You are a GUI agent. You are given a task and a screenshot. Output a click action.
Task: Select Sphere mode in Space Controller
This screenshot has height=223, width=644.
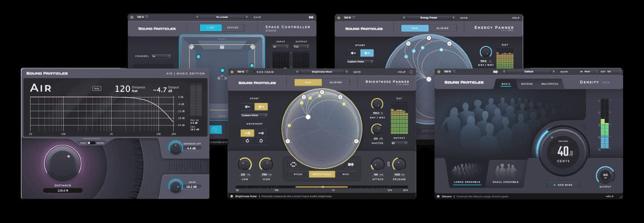233,27
